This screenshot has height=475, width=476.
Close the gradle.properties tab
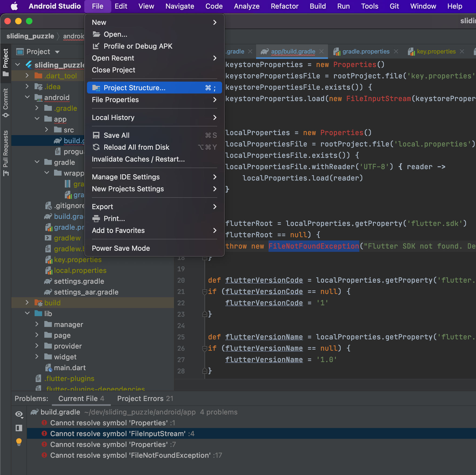pos(396,51)
